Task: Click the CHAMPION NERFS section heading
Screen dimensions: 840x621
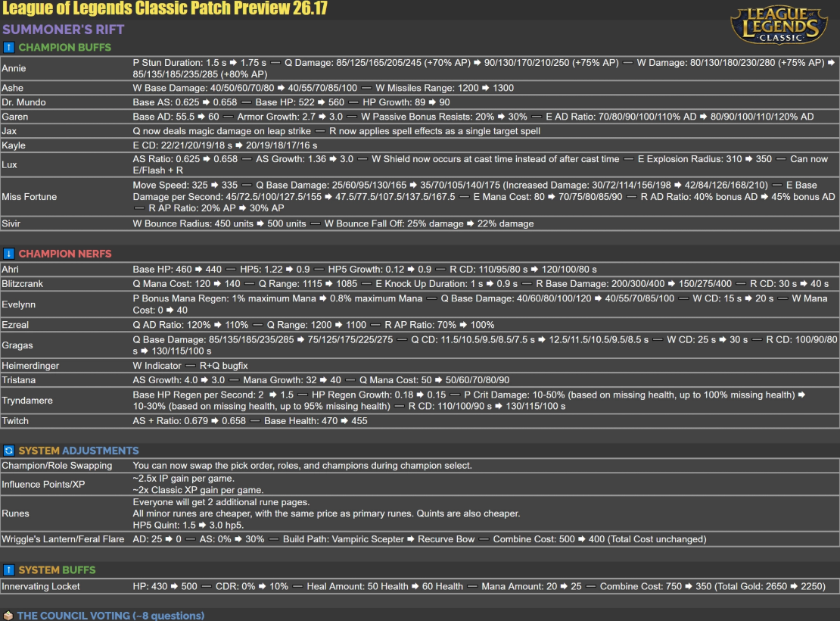Action: [65, 254]
